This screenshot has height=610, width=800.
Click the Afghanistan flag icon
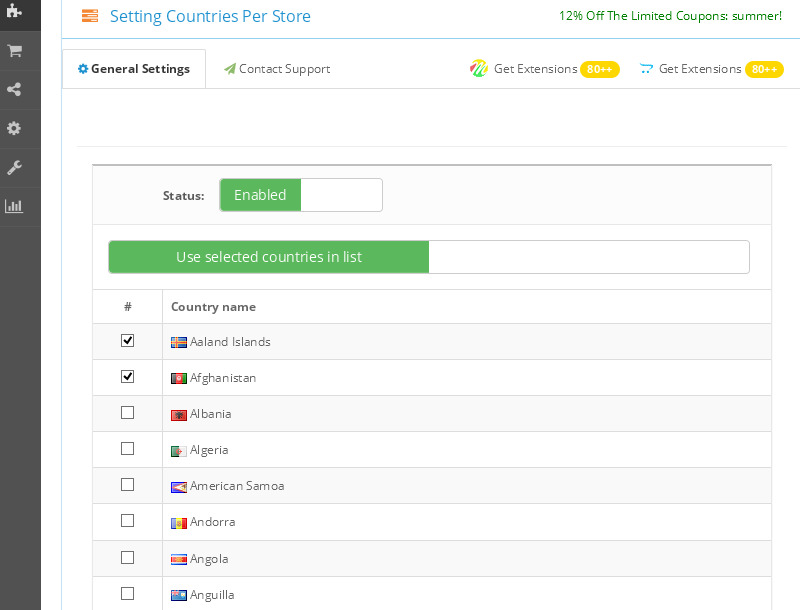tap(179, 379)
